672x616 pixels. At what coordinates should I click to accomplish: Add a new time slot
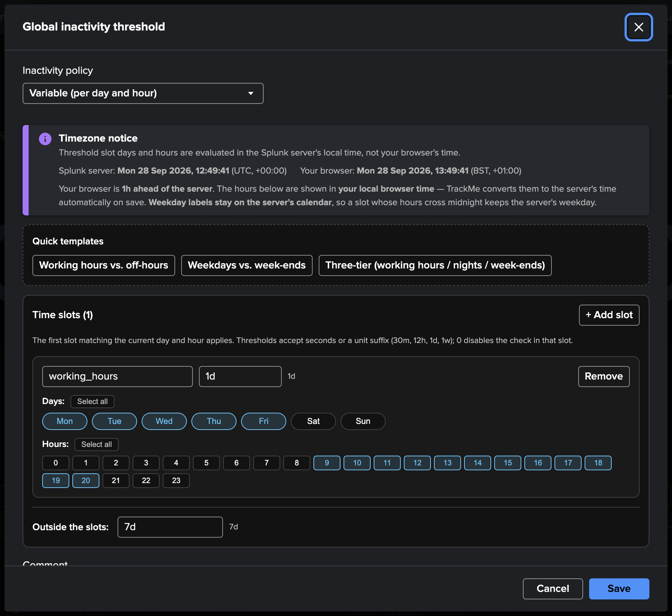tap(609, 315)
